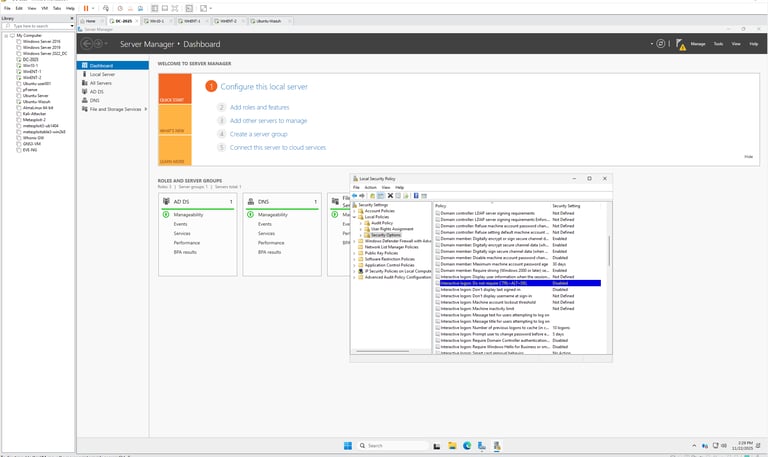The width and height of the screenshot is (768, 457).
Task: Select pfSense VM in Library list
Action: coord(30,90)
